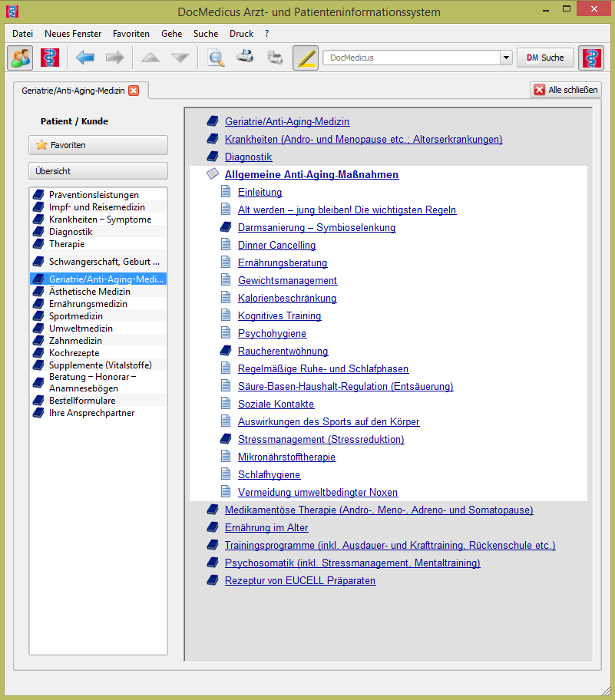Click the document icon before Dinner Cancelling
The height and width of the screenshot is (700, 615).
pyautogui.click(x=226, y=245)
